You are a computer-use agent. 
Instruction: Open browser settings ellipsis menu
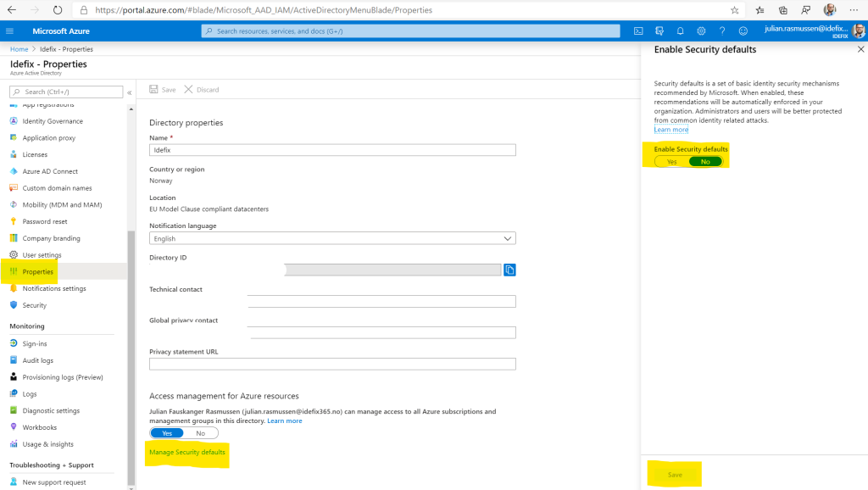coord(854,10)
